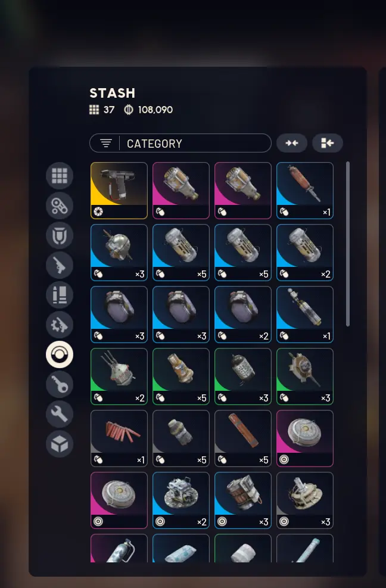Select the red firecrackers item x1
Viewport: 386px width, 588px height.
pyautogui.click(x=119, y=438)
